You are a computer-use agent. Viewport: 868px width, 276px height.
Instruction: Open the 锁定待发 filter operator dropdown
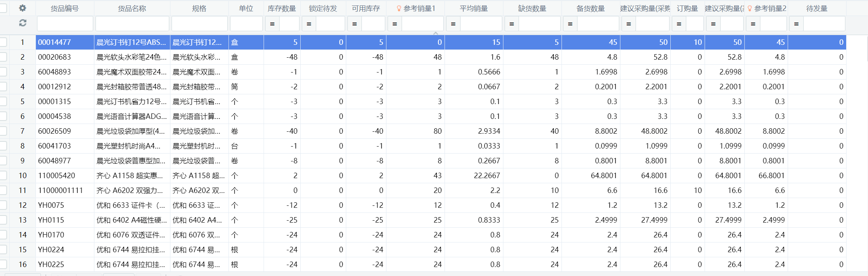(309, 24)
